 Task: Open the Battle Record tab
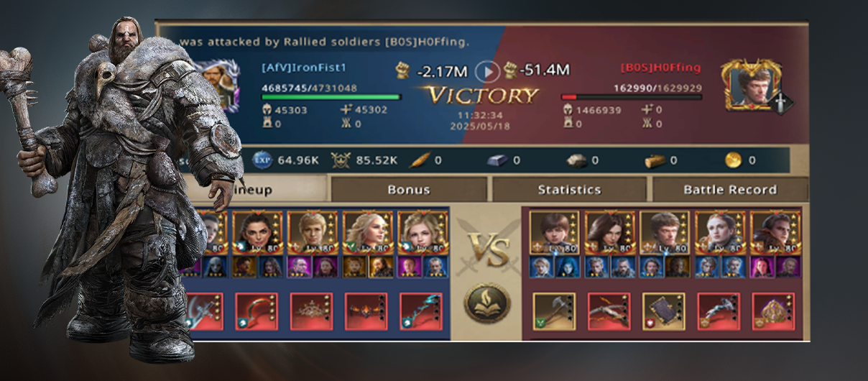pos(729,190)
